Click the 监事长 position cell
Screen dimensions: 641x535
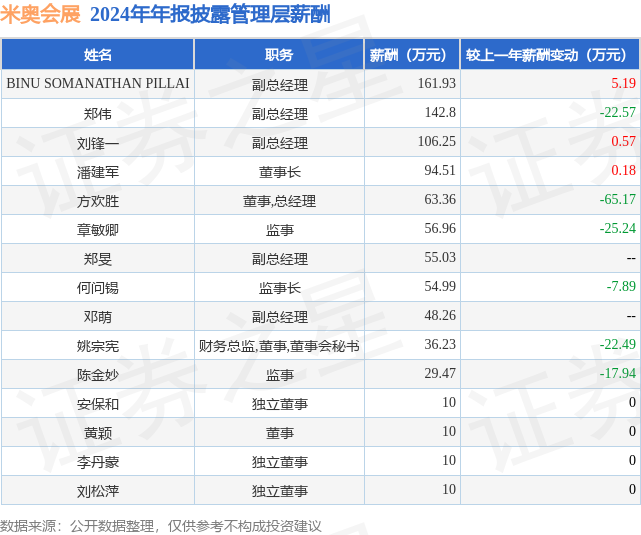click(280, 288)
